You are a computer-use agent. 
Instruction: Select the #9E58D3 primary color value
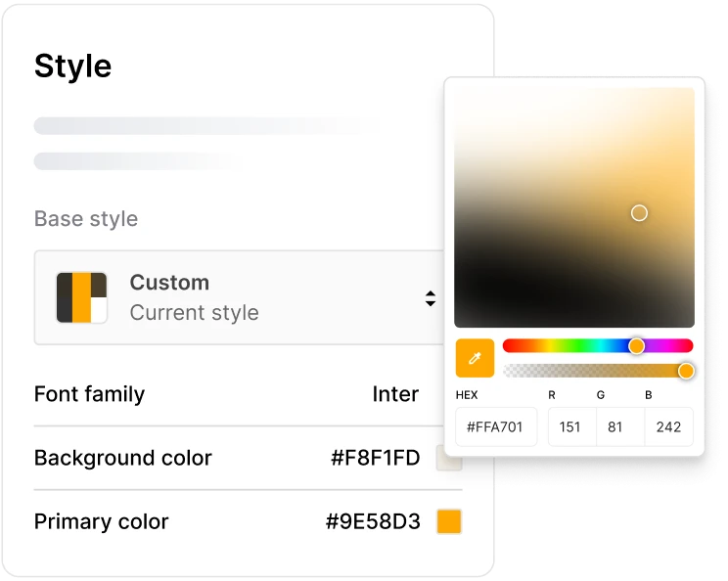(x=373, y=521)
